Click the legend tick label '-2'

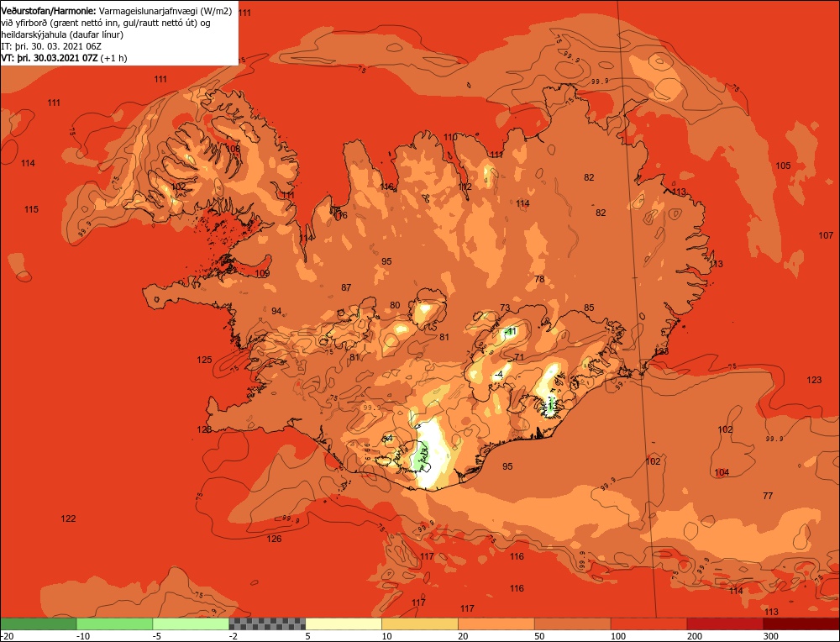[x=233, y=636]
